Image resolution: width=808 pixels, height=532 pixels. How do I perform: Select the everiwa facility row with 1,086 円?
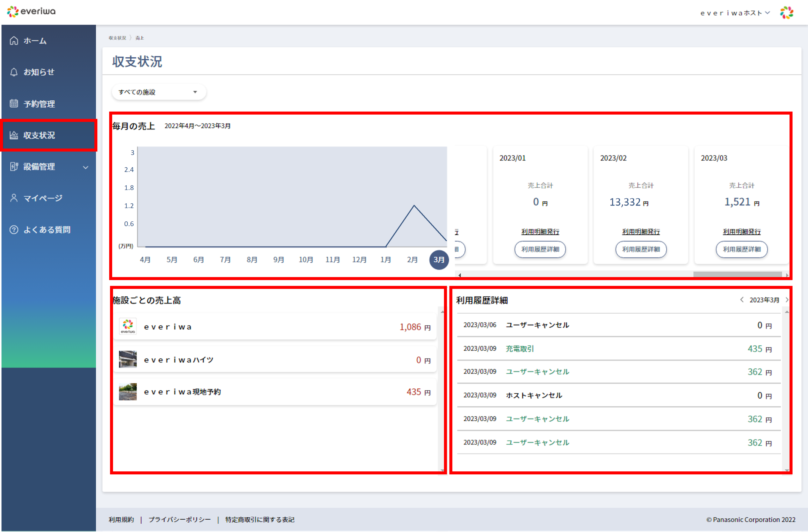[275, 326]
